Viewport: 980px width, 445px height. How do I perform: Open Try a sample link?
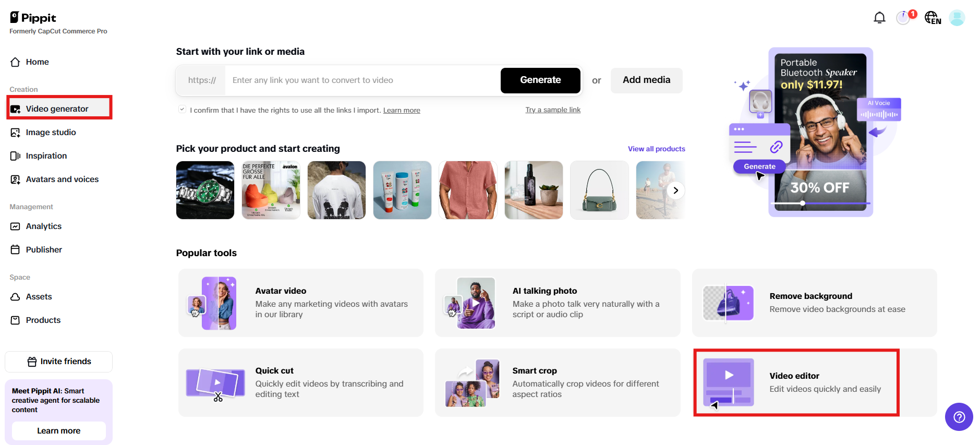[552, 110]
